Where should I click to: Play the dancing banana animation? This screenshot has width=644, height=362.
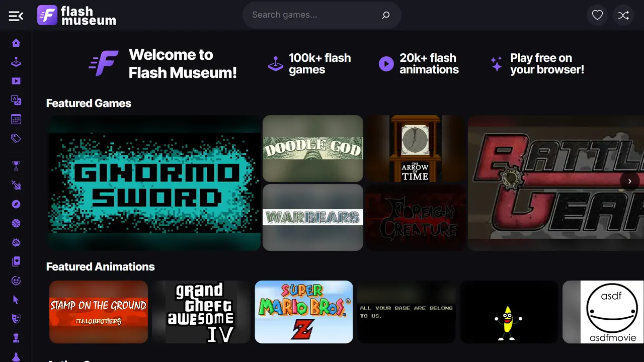(509, 312)
